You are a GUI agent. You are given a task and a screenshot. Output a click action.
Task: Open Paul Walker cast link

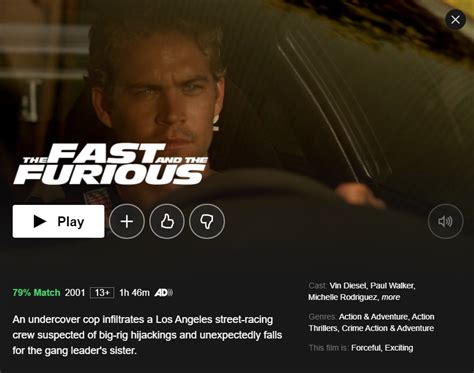click(x=392, y=286)
